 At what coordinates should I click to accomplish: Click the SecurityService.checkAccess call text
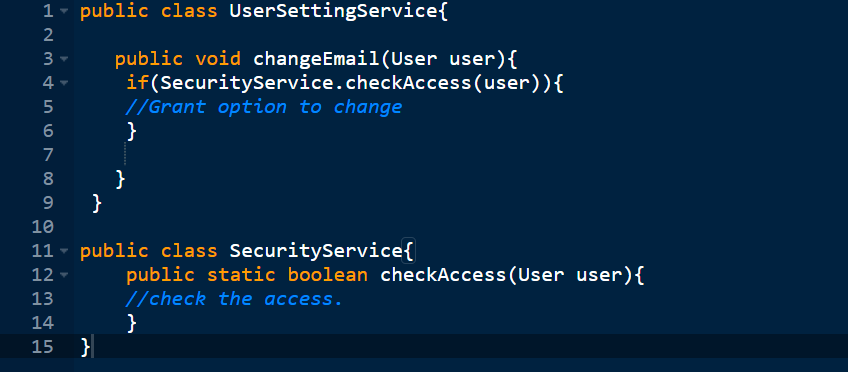coord(315,83)
